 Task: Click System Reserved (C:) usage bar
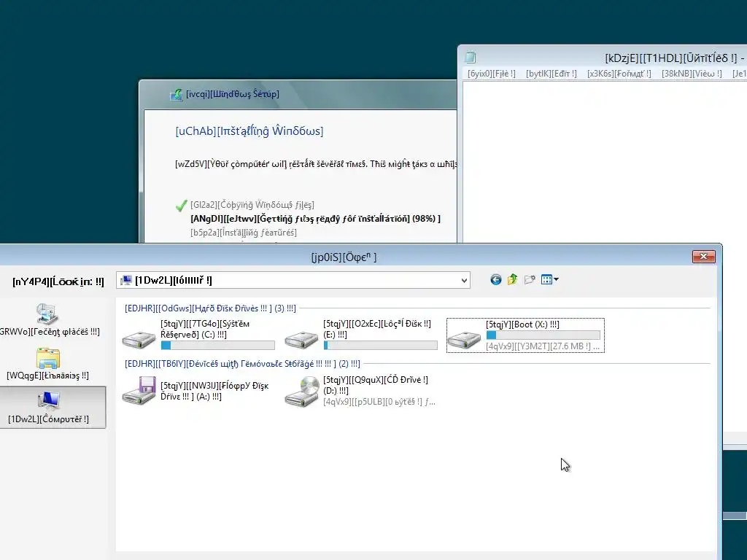point(217,345)
